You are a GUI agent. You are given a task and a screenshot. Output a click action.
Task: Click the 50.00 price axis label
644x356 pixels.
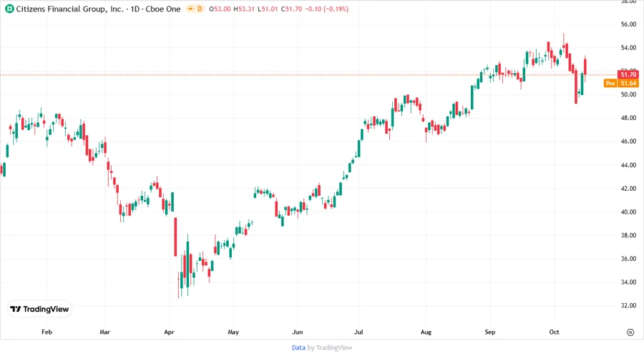[x=628, y=94]
